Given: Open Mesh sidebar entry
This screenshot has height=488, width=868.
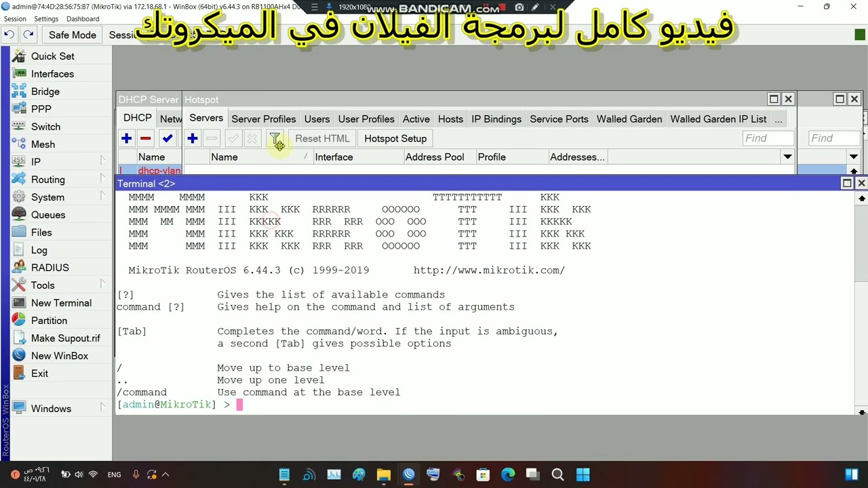Looking at the screenshot, I should (43, 144).
